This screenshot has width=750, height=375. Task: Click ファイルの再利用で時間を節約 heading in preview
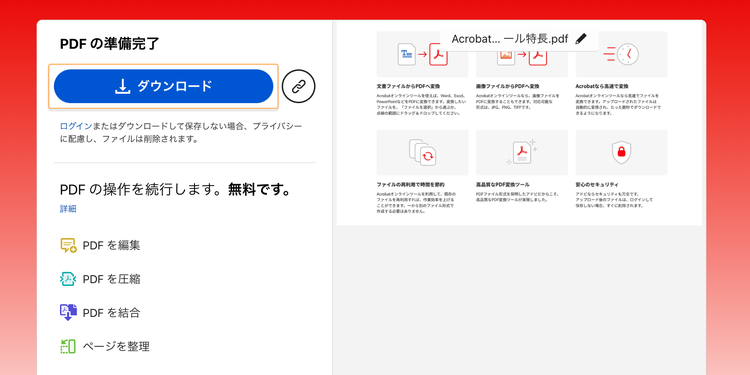click(410, 185)
